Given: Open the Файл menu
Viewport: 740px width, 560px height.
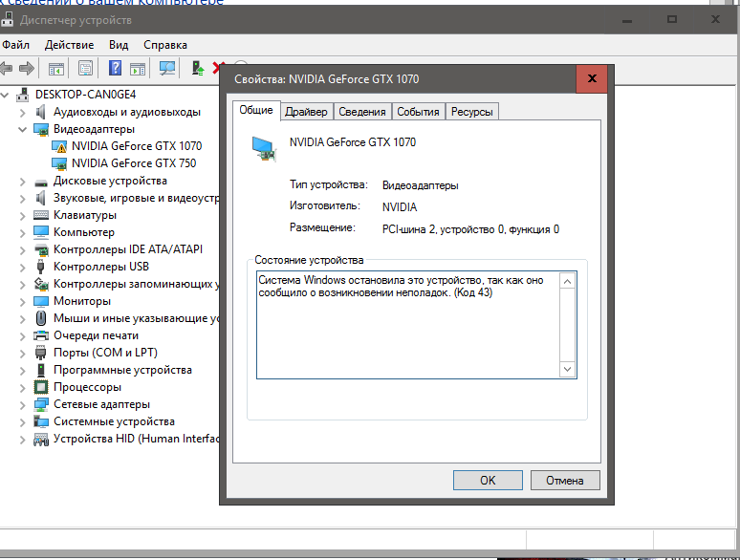Looking at the screenshot, I should [x=15, y=45].
